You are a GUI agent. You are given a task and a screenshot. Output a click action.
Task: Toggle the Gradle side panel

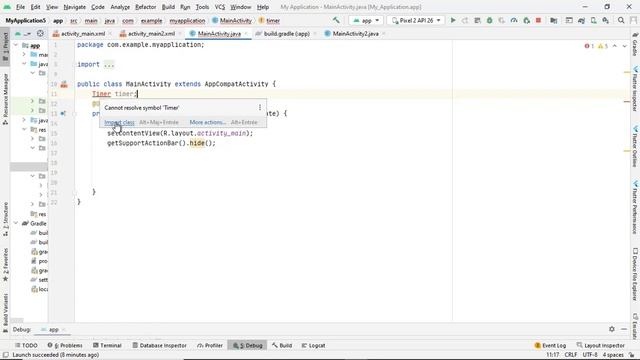635,44
